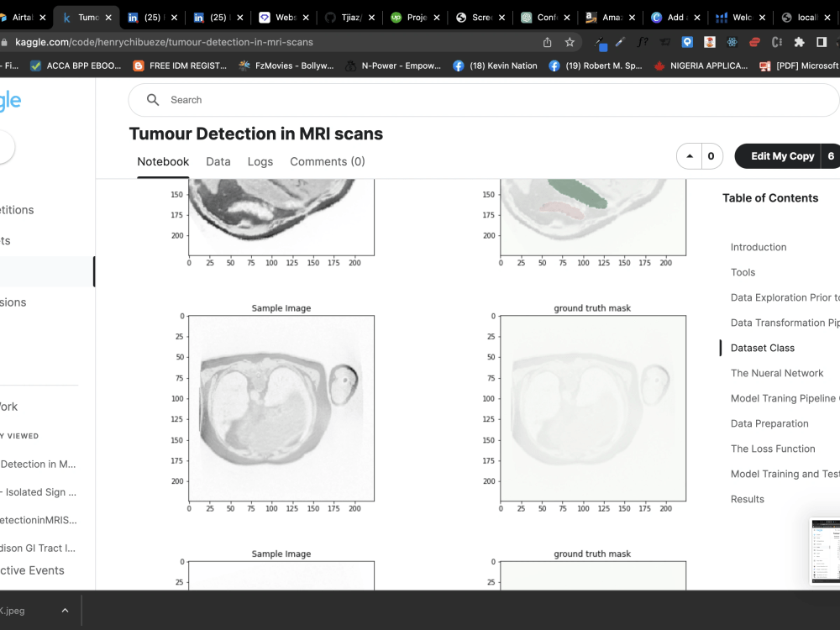
Task: Open the blue eyedropper extension icon
Action: pos(621,42)
